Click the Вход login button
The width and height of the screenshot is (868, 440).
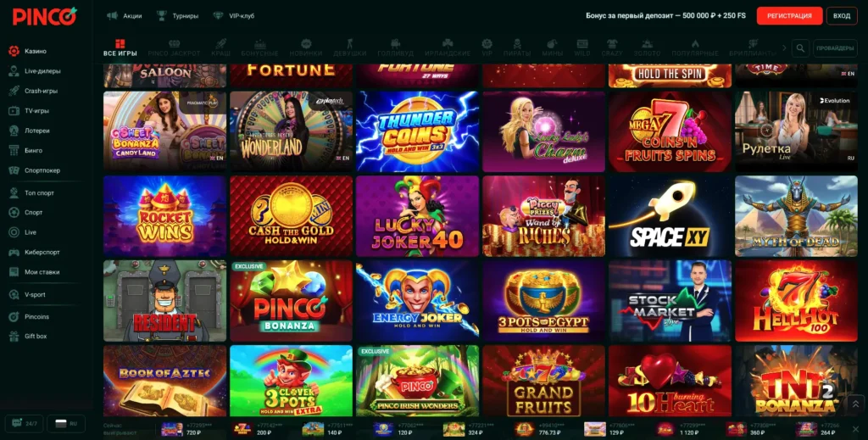842,15
